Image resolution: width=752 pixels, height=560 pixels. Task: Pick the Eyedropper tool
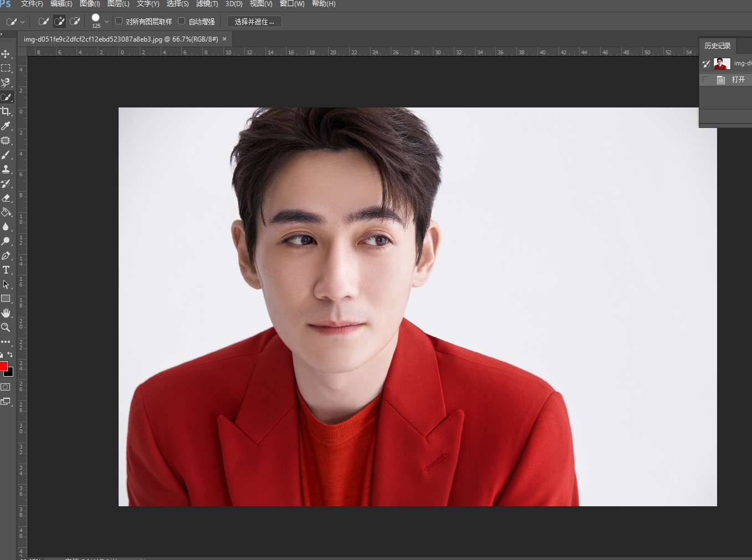pos(6,126)
